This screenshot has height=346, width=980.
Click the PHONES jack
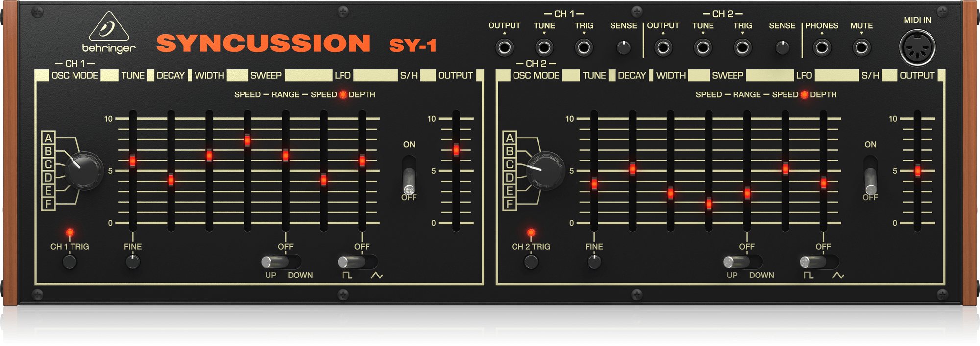click(x=822, y=48)
